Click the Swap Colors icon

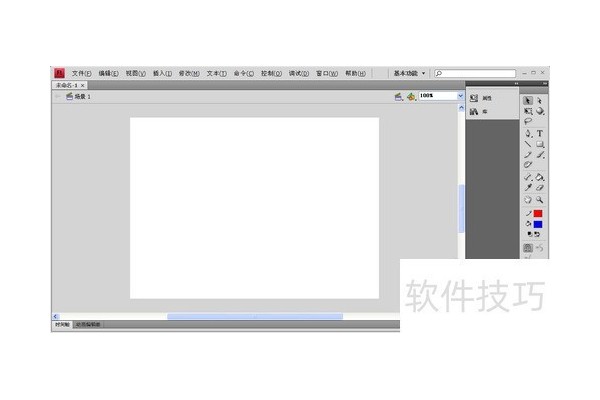click(x=537, y=234)
